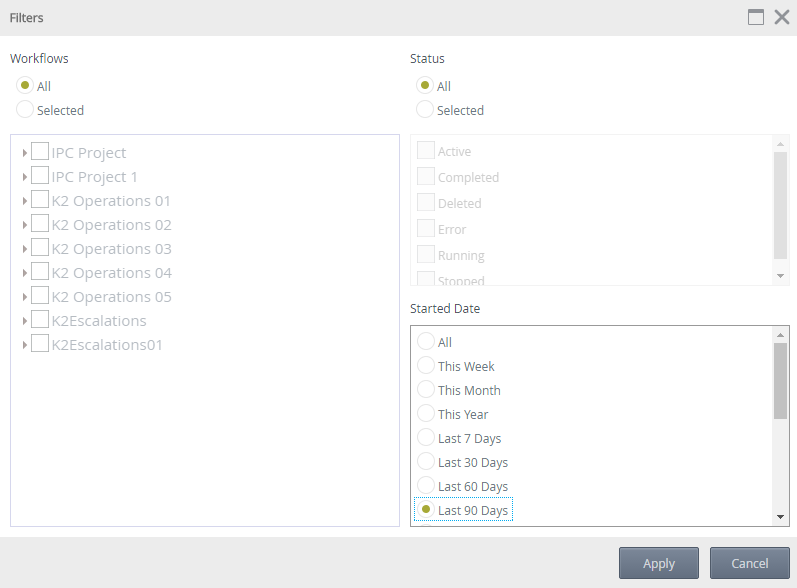Image resolution: width=797 pixels, height=588 pixels.
Task: Click Status list scroll down arrow
Action: coord(780,276)
